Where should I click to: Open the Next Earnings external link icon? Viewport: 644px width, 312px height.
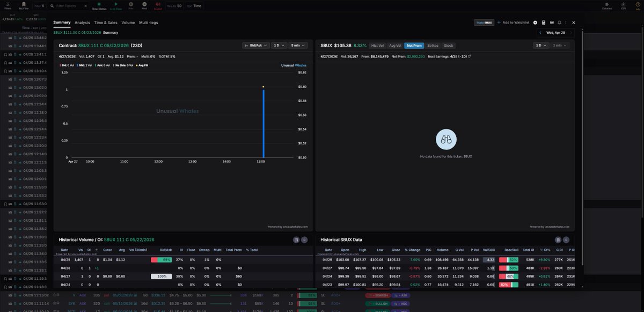[470, 56]
